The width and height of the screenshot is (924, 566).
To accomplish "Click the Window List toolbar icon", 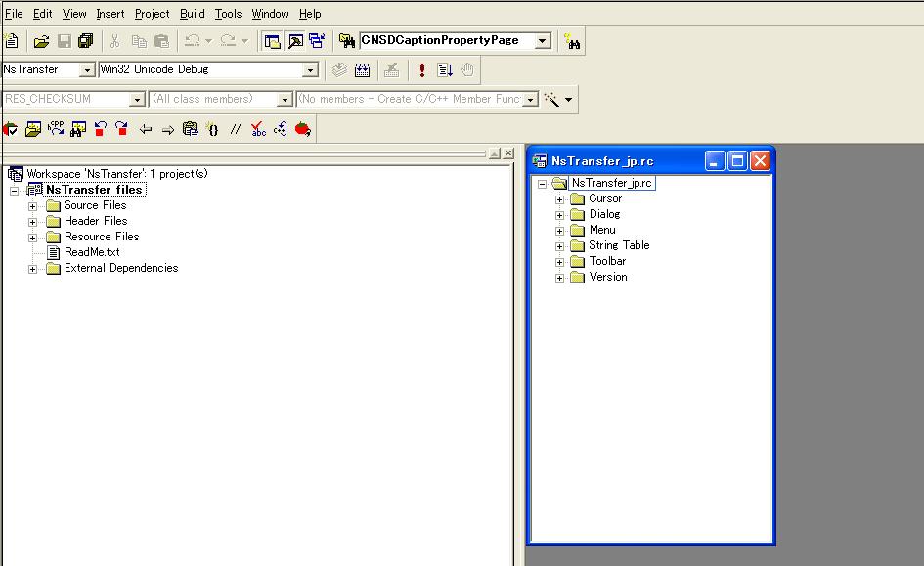I will [316, 41].
